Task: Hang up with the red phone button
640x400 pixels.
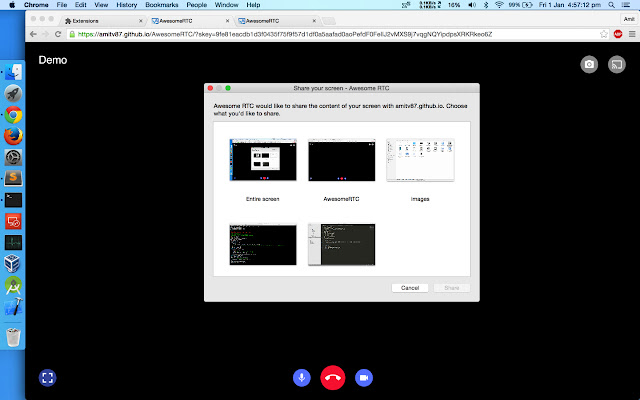Action: click(x=333, y=378)
